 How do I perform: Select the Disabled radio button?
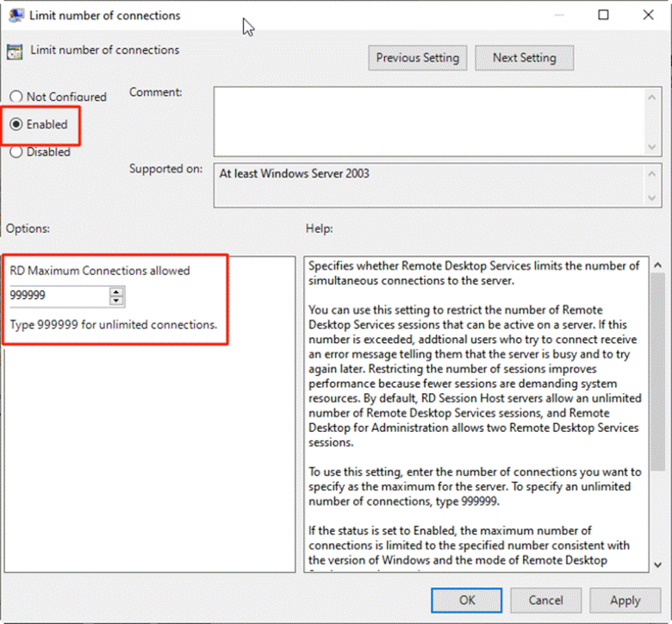(16, 152)
